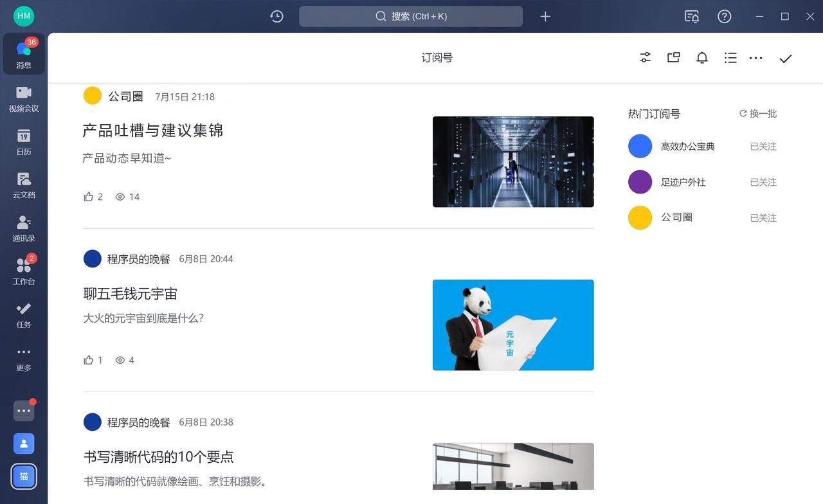823x504 pixels.
Task: Click the blue 猫 icon in sidebar
Action: [24, 476]
